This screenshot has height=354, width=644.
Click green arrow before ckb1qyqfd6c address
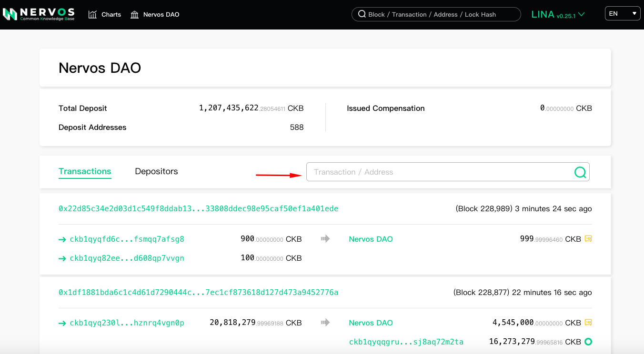(x=62, y=239)
